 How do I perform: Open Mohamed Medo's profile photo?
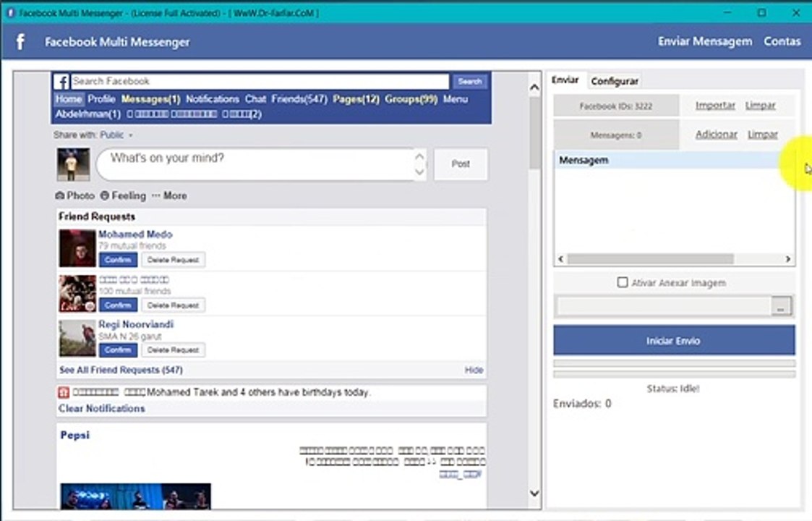(77, 248)
